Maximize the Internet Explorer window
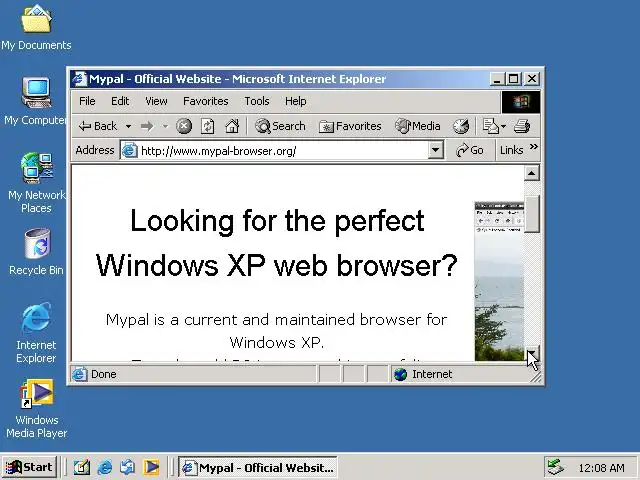 tap(514, 79)
